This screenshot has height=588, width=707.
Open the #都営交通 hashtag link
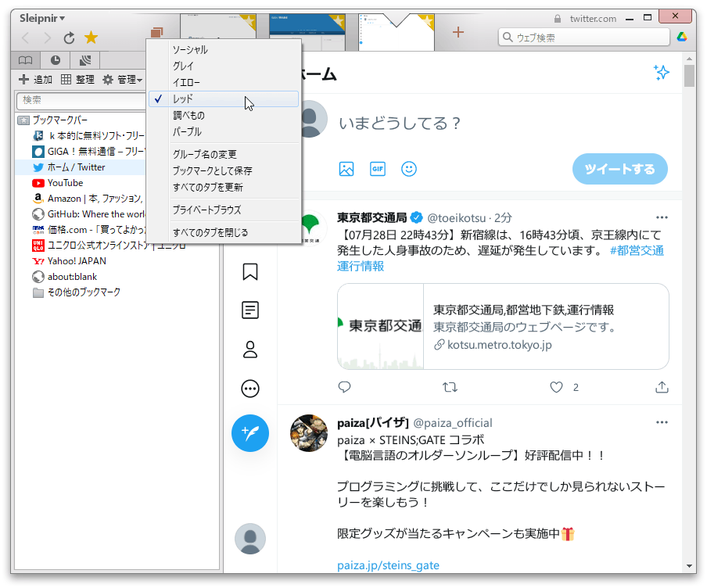point(637,251)
